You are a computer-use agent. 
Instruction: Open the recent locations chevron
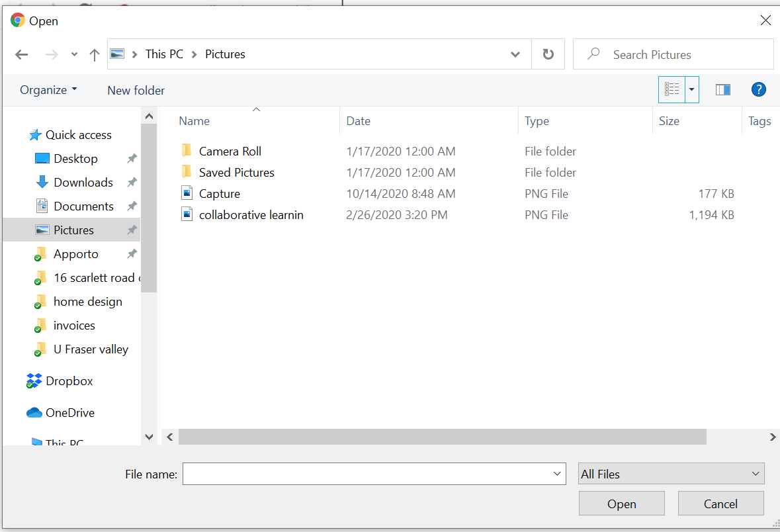pos(74,54)
